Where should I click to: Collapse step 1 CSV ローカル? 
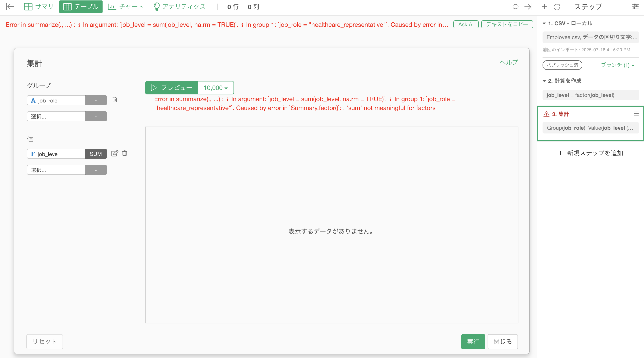point(544,23)
